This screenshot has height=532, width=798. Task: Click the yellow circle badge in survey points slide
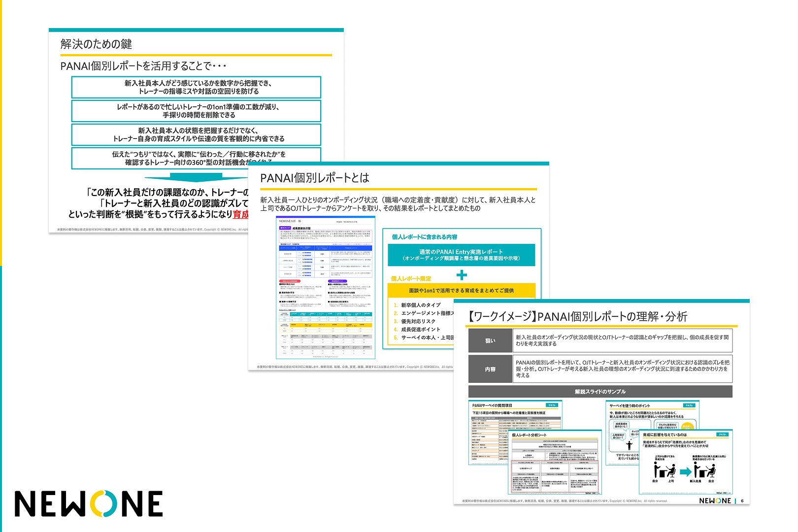[687, 426]
